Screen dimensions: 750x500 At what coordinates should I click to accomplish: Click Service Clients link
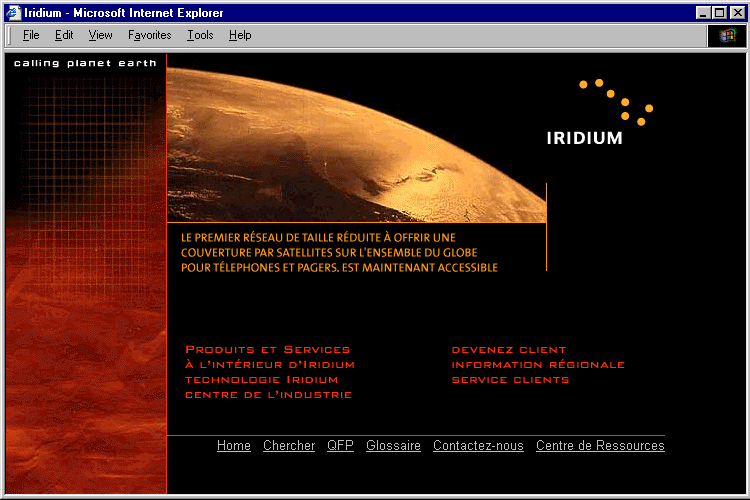(510, 380)
